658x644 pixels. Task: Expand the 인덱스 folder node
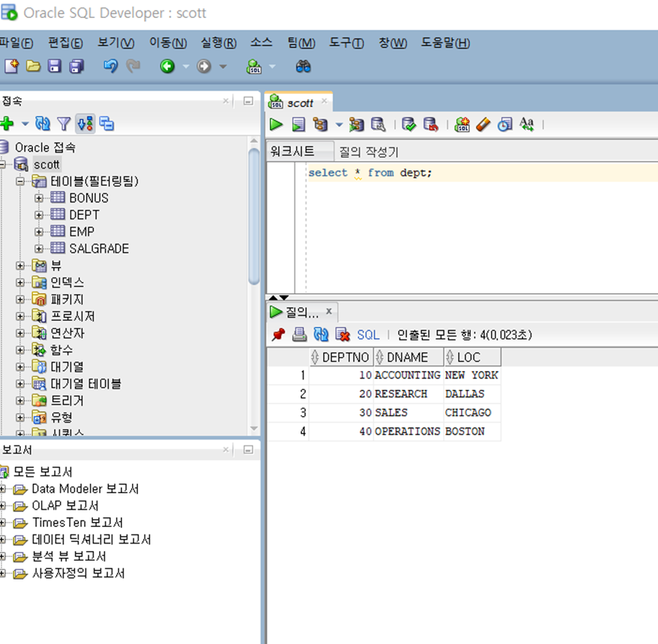20,283
